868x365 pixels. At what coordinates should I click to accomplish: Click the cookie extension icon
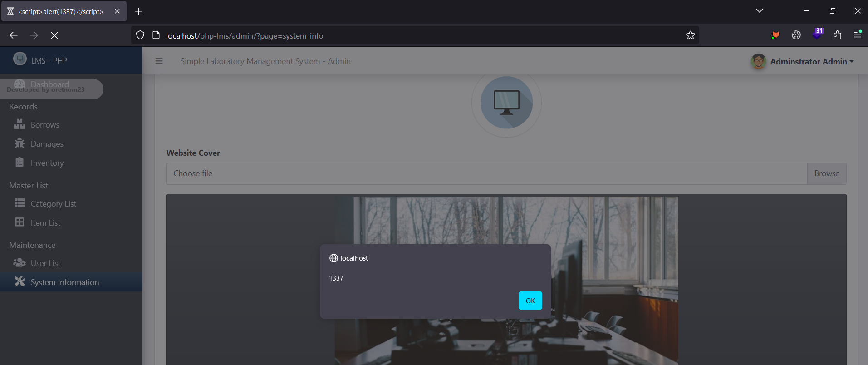pos(796,35)
